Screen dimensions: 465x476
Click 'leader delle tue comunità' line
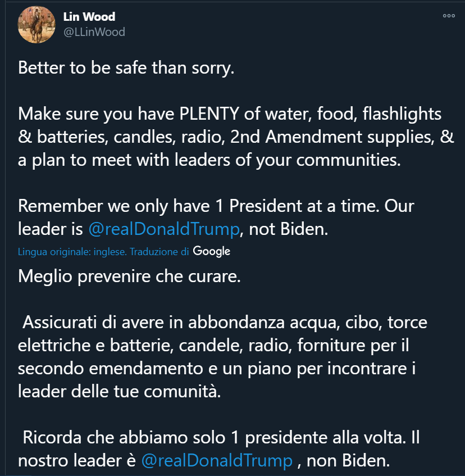point(119,391)
